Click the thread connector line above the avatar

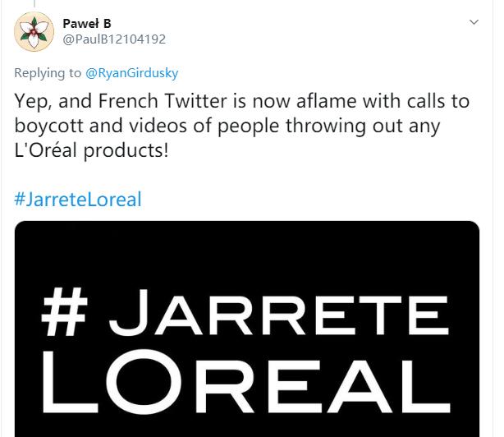click(34, 6)
